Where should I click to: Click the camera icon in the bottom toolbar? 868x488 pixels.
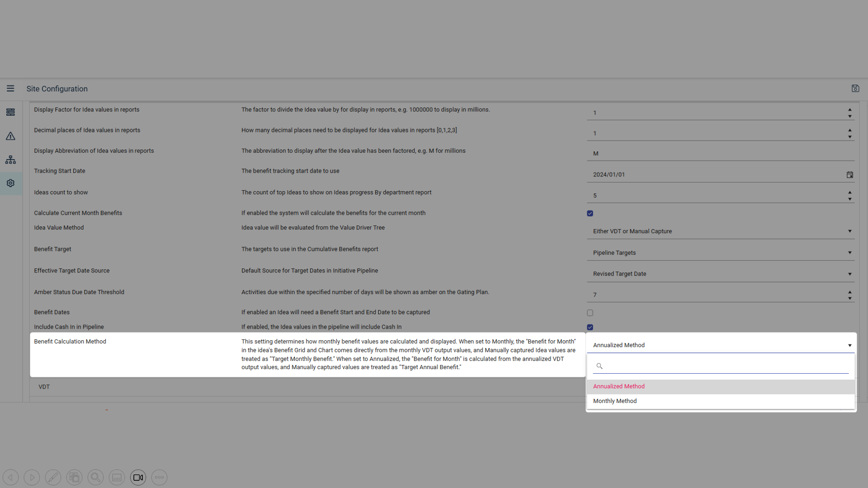(138, 477)
